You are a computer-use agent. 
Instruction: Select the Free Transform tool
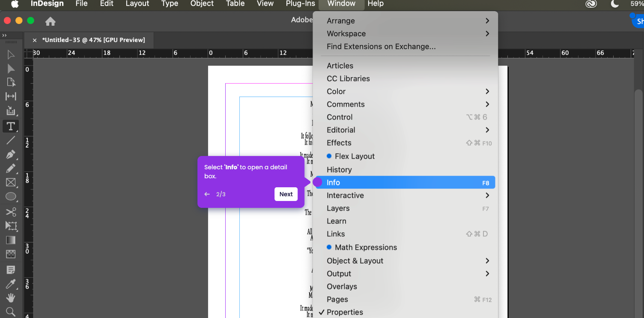pos(11,226)
